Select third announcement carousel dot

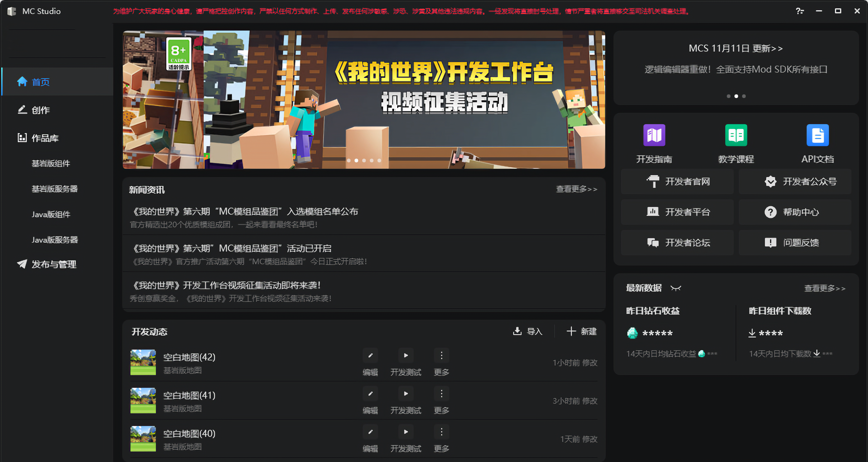[744, 96]
